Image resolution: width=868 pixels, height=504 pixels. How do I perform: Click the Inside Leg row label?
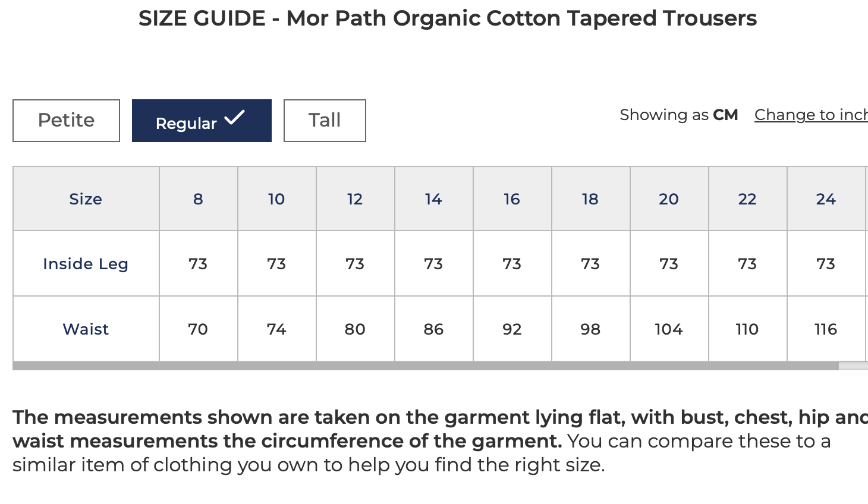tap(86, 263)
